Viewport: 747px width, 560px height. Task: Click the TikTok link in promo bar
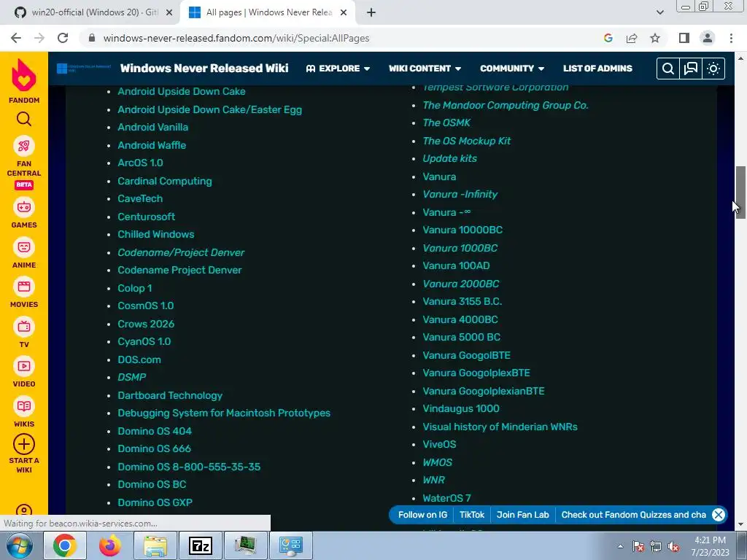click(472, 515)
